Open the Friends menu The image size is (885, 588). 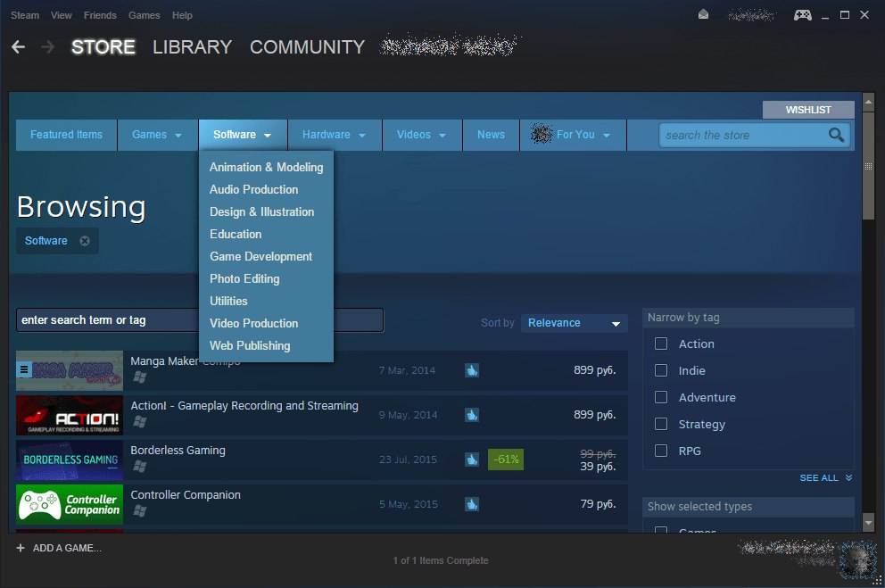pos(100,15)
